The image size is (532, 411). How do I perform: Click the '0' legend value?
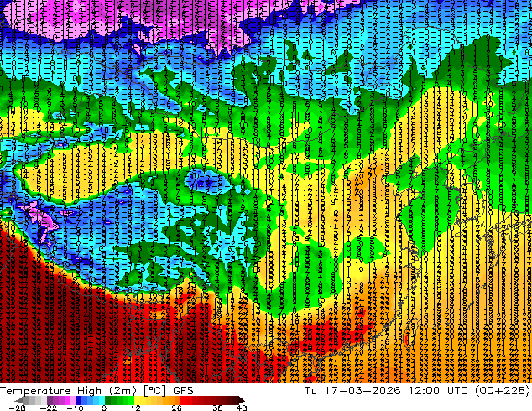click(104, 408)
